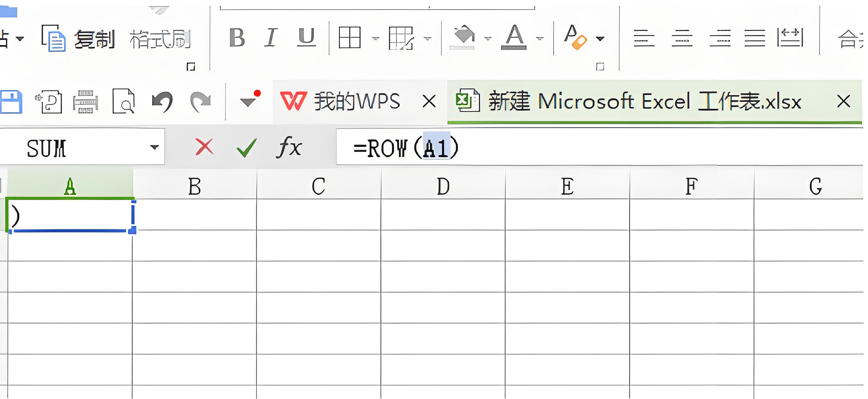Screen dimensions: 868x399
Task: Toggle Underline formatting
Action: pyautogui.click(x=306, y=37)
